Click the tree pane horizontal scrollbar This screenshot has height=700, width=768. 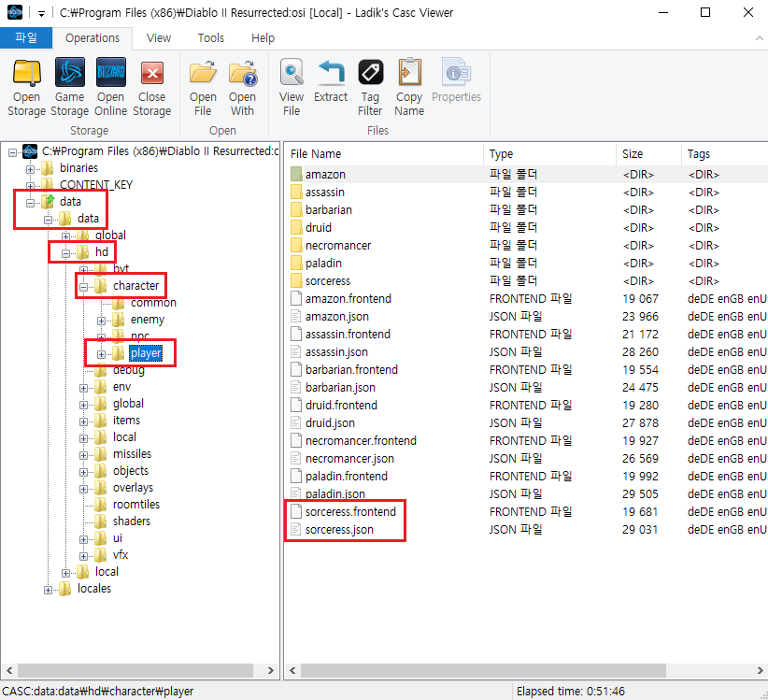135,670
